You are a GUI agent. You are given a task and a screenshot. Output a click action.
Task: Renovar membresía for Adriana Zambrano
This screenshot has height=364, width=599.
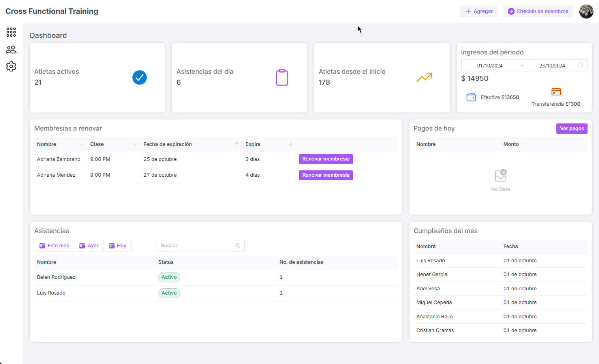[325, 159]
